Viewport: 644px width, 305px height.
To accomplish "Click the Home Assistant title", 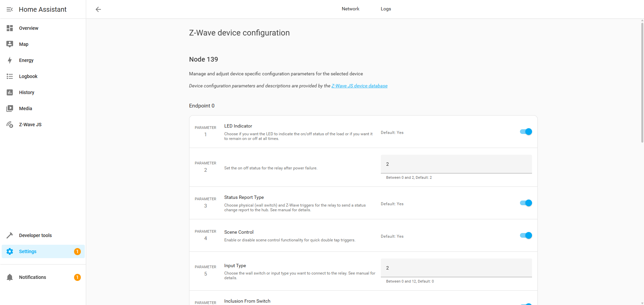I will click(x=43, y=9).
